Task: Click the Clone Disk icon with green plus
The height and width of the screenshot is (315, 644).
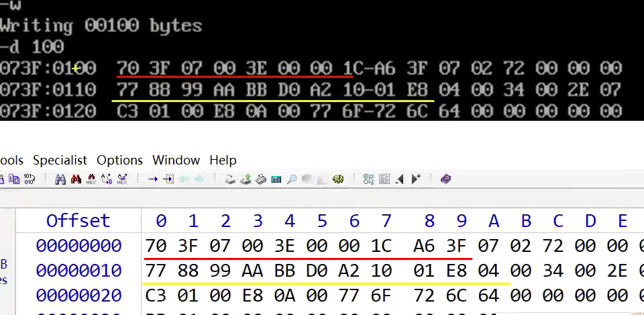Action: click(246, 179)
